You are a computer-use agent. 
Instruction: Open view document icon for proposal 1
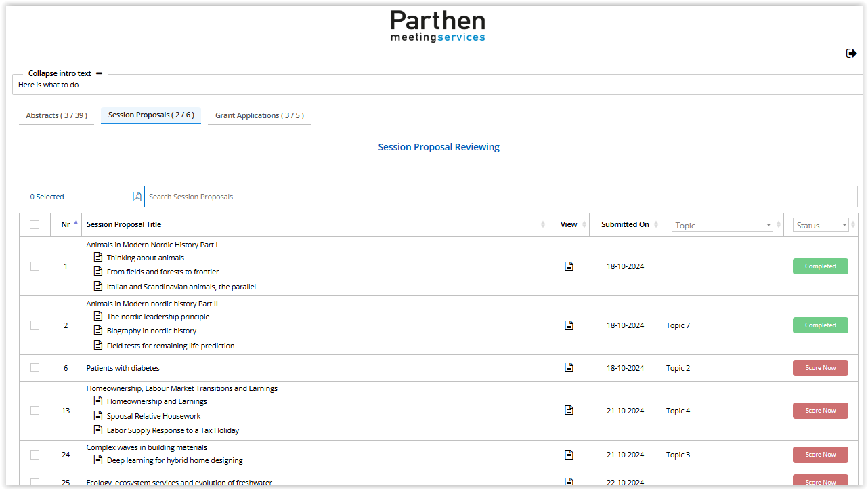point(569,266)
